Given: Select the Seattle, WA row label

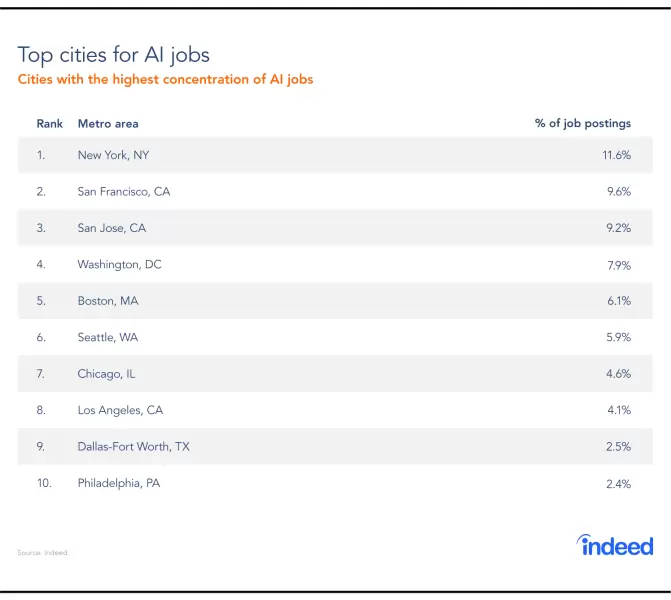Looking at the screenshot, I should (108, 337).
